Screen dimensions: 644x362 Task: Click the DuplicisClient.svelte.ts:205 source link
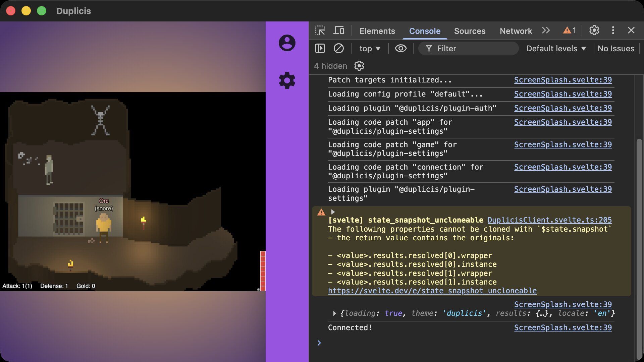click(549, 220)
